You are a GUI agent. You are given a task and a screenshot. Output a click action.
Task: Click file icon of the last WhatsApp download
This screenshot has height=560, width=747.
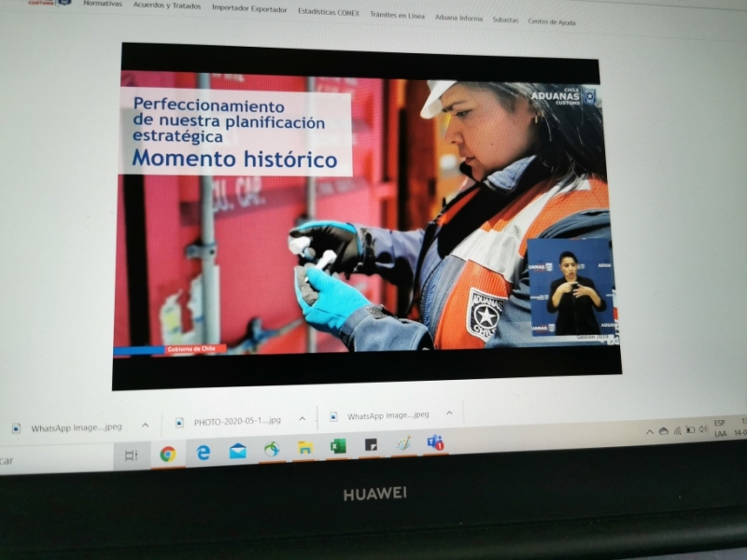tap(334, 416)
